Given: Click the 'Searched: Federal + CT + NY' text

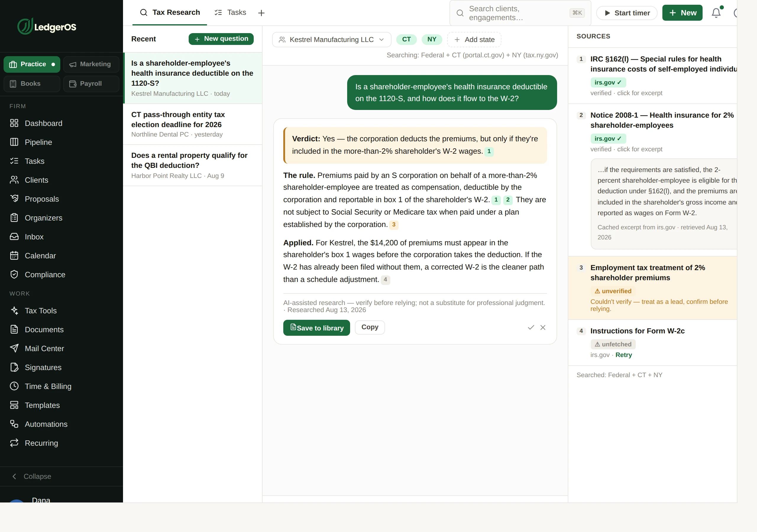Looking at the screenshot, I should pos(619,375).
